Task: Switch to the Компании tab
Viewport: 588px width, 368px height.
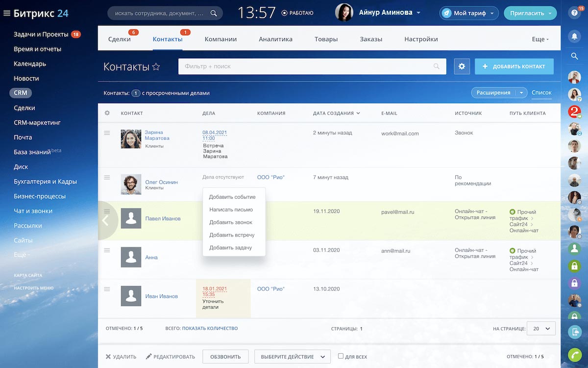Action: (220, 39)
